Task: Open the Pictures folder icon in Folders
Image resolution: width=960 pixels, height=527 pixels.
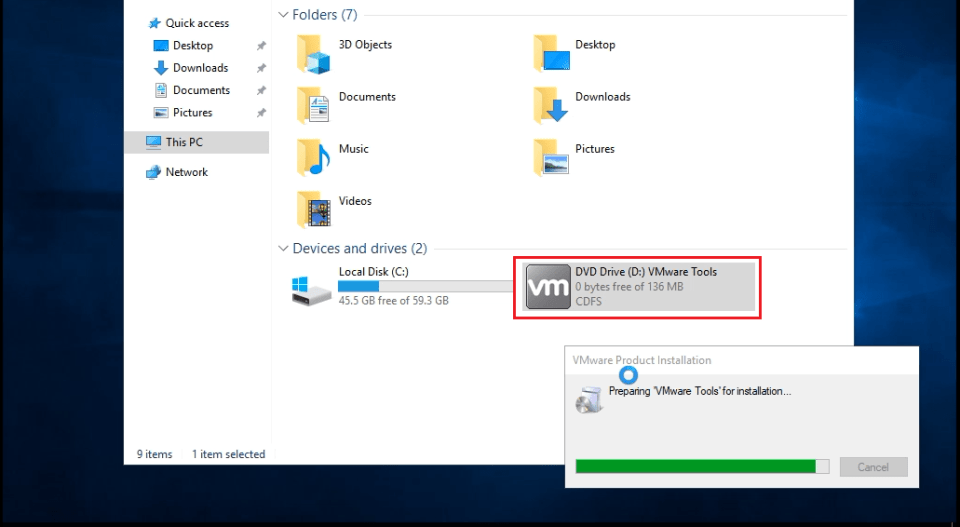Action: [x=551, y=158]
